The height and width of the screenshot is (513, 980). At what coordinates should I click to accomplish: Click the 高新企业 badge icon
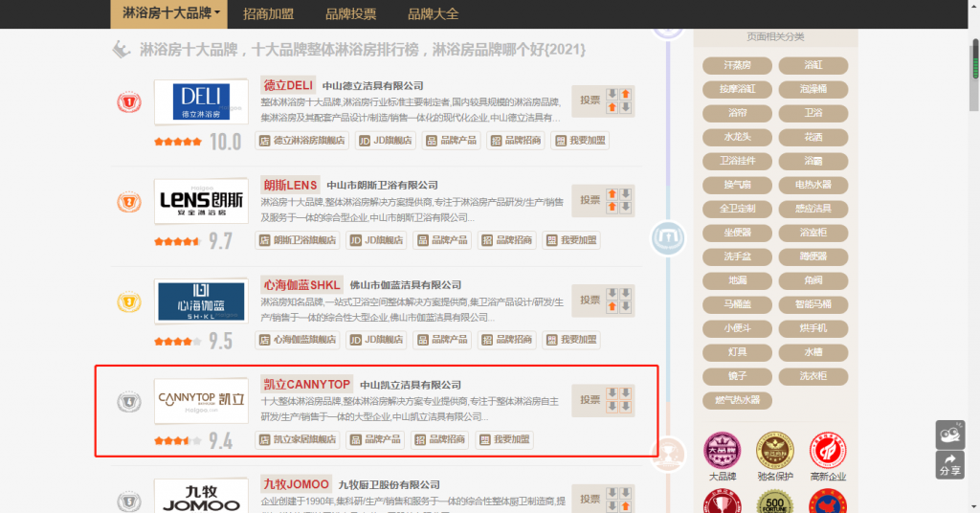827,453
